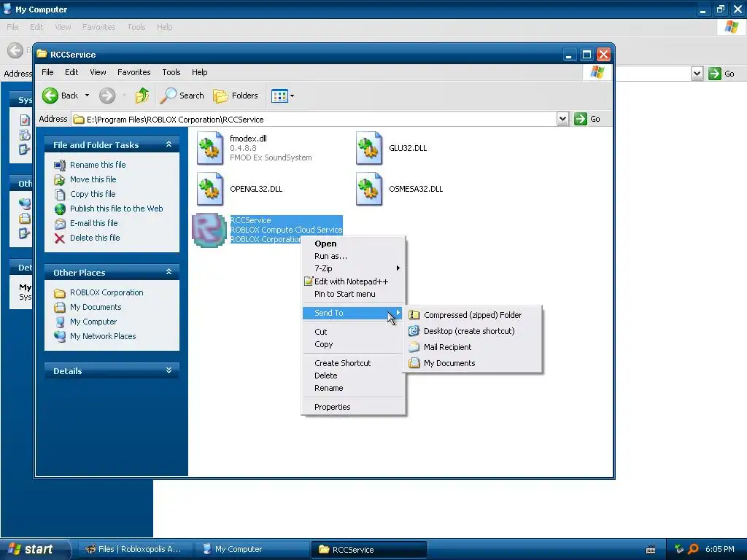
Task: Choose Open from the context menu
Action: pyautogui.click(x=354, y=244)
